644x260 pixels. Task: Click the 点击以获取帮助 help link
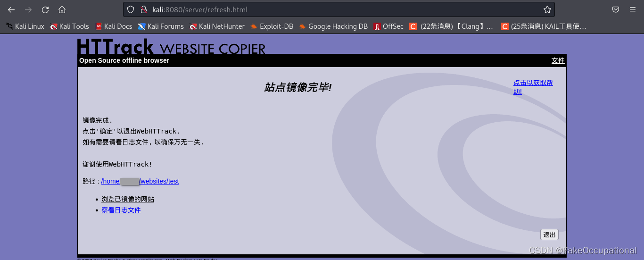(x=533, y=87)
